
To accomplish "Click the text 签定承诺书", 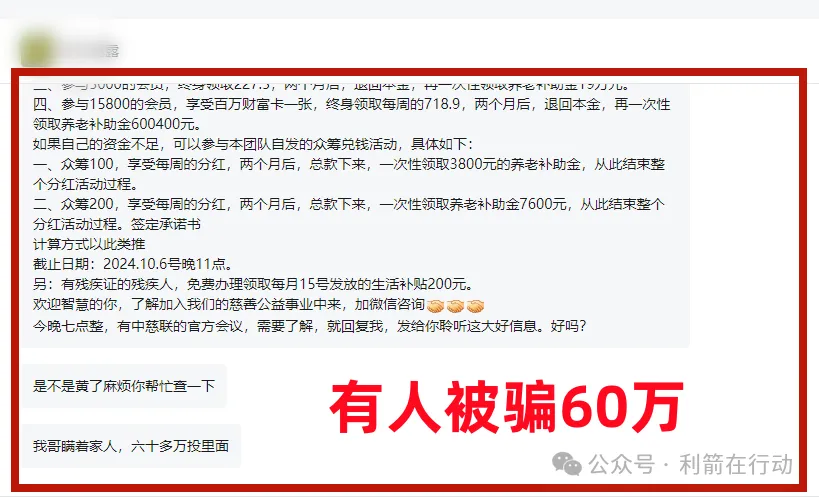I will pos(166,224).
